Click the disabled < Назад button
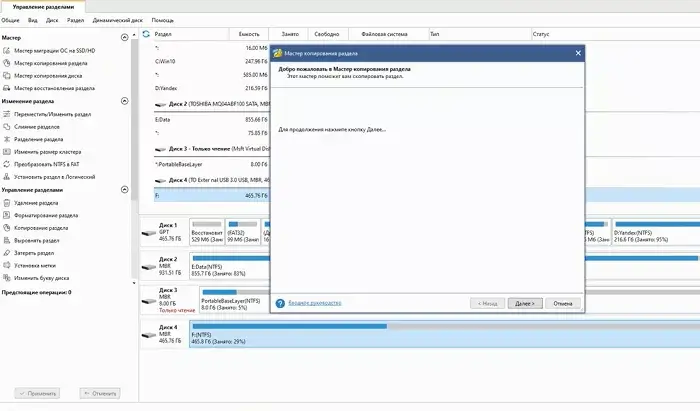This screenshot has width=700, height=411. (x=488, y=303)
